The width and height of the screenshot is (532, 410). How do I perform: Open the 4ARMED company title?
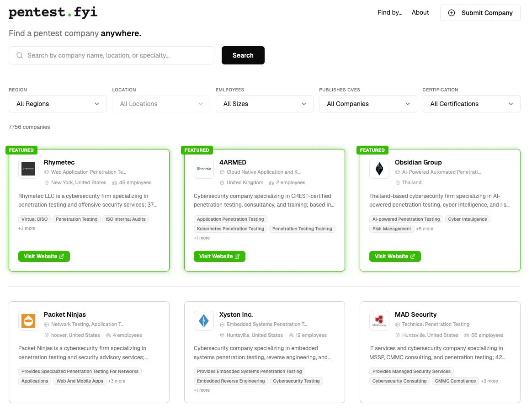click(233, 162)
